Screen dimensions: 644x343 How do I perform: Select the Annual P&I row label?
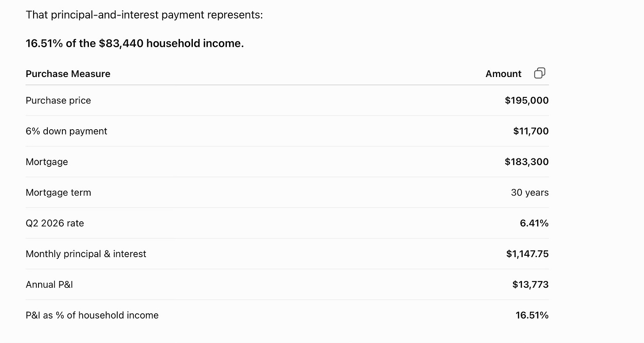[49, 285]
